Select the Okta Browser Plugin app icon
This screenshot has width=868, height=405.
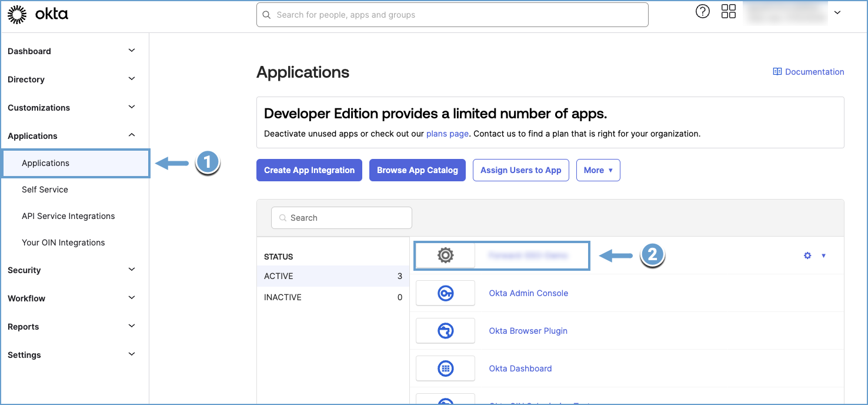pos(445,330)
